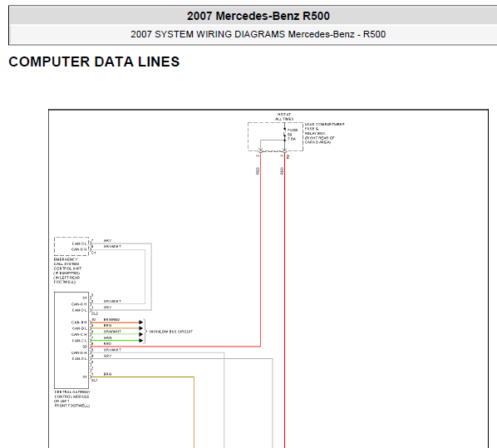The image size is (497, 448).
Task: Click the Central Gateway Control Module label
Action: 72,399
